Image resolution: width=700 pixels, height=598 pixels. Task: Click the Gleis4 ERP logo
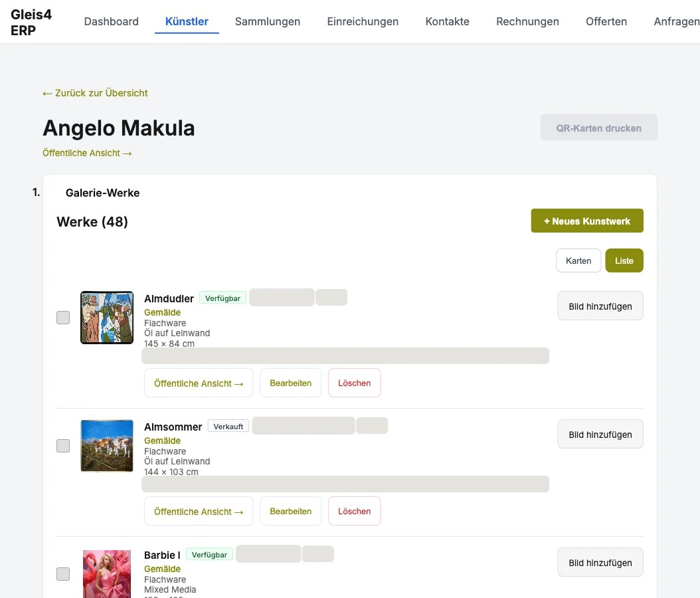[x=31, y=23]
